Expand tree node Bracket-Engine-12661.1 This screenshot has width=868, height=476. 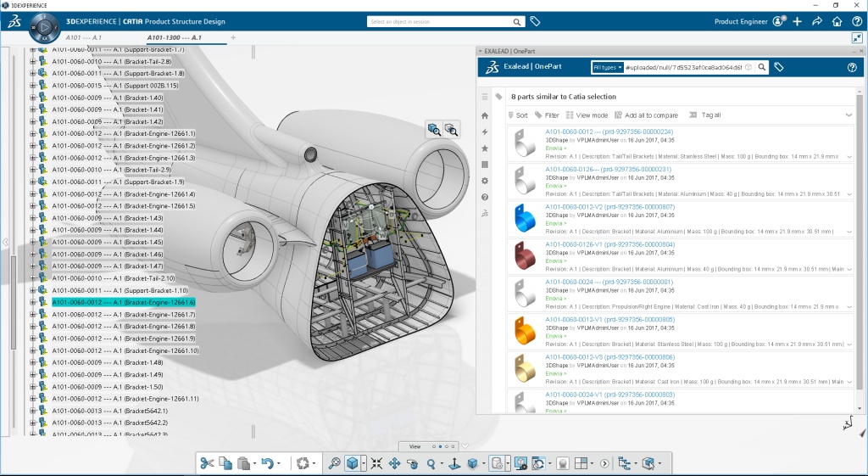pyautogui.click(x=33, y=133)
